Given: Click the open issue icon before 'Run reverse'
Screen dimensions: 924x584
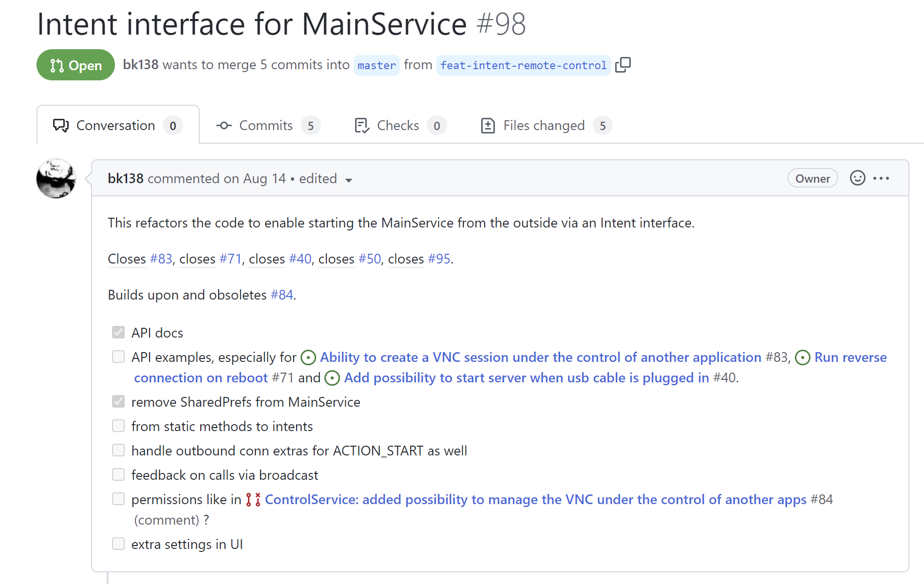Looking at the screenshot, I should click(803, 358).
